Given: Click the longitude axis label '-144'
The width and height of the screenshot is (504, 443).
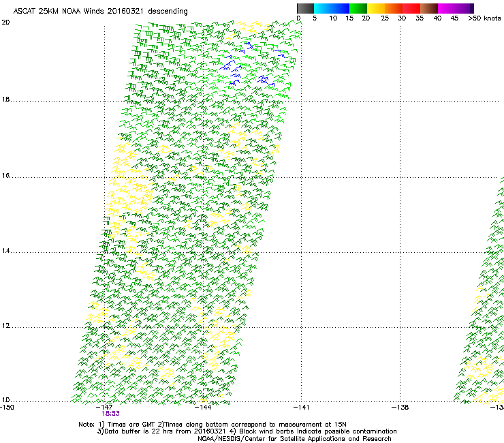Looking at the screenshot, I should point(203,408).
